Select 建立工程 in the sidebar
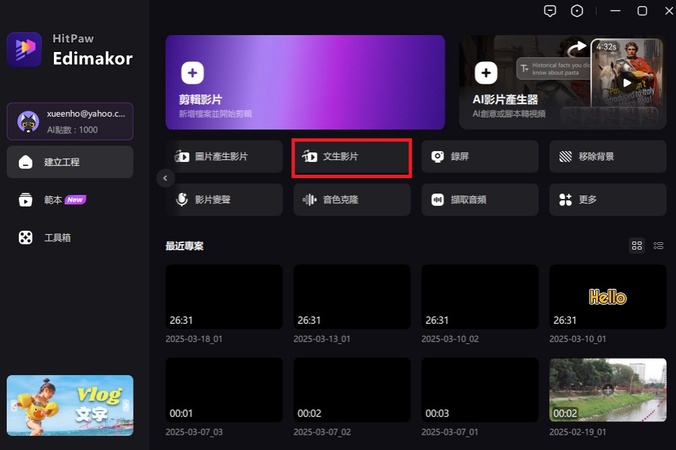Image resolution: width=676 pixels, height=450 pixels. (x=70, y=162)
